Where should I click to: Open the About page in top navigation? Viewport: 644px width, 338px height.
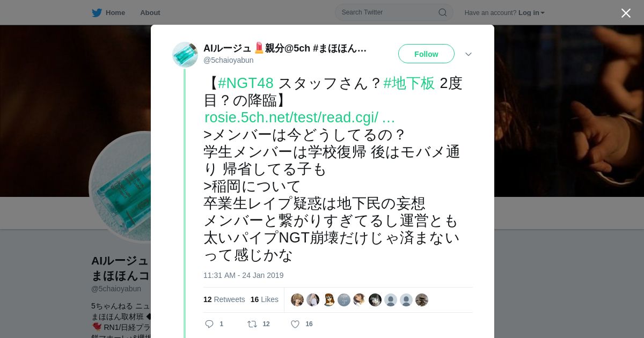click(150, 13)
